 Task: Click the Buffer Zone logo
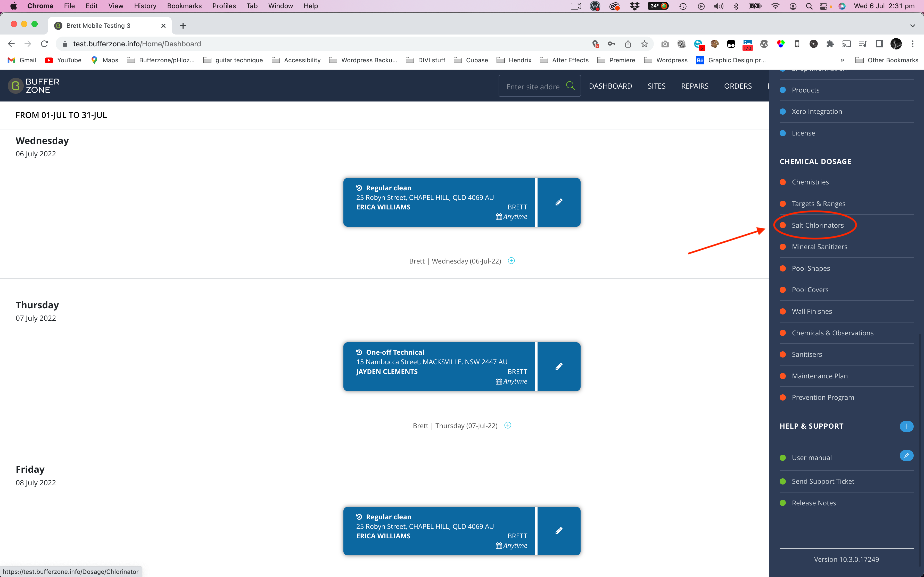34,86
